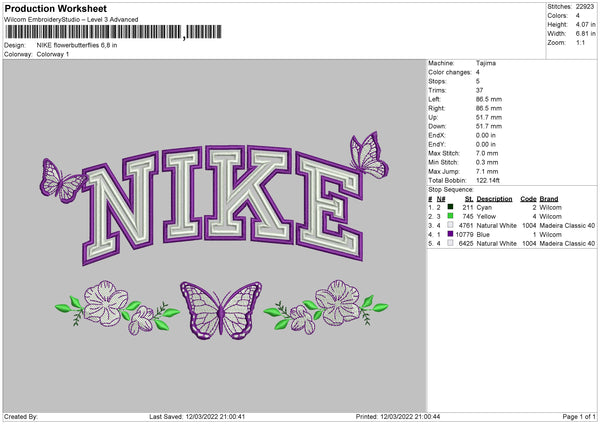600x424 pixels.
Task: Click the Zoom value "1:1"
Action: pyautogui.click(x=580, y=42)
